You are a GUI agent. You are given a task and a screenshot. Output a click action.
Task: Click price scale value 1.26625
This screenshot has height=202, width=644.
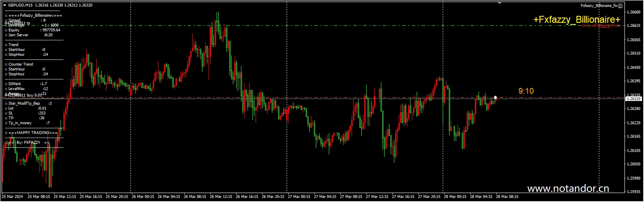click(634, 25)
